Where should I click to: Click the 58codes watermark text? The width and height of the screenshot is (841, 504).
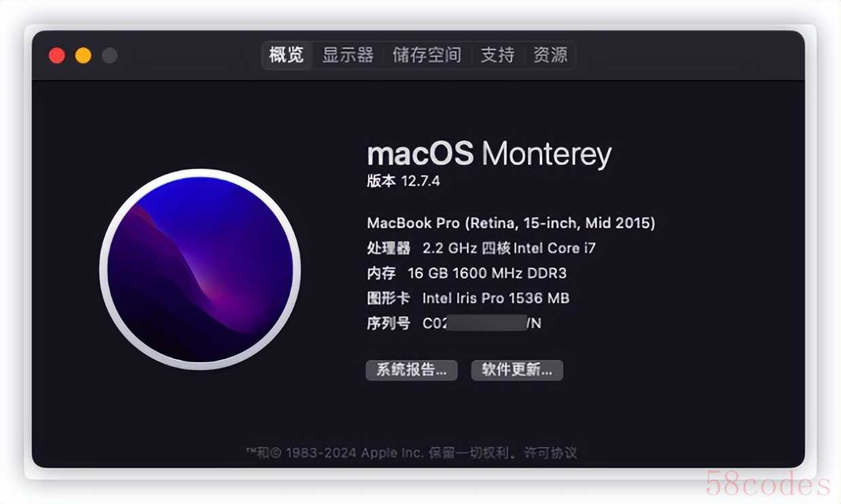tap(768, 484)
